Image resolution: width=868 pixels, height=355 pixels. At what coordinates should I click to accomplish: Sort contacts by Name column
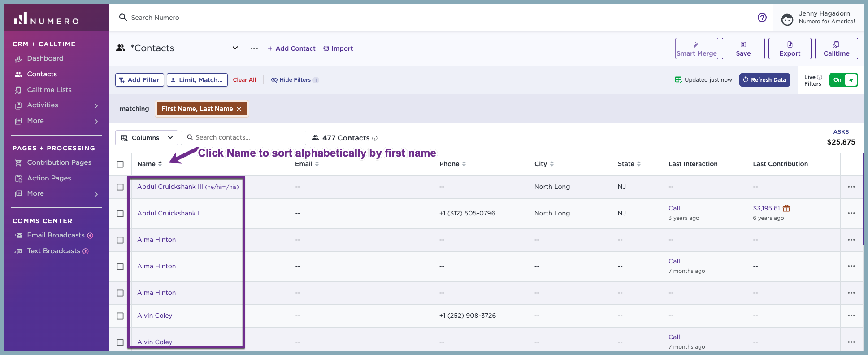149,164
